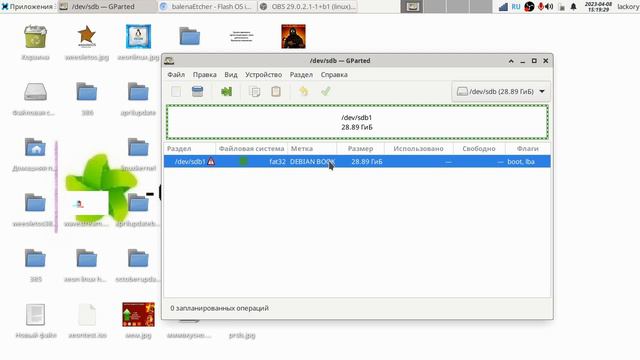This screenshot has height=360, width=640.
Task: Select the 386 folder on desktop
Action: [87, 92]
